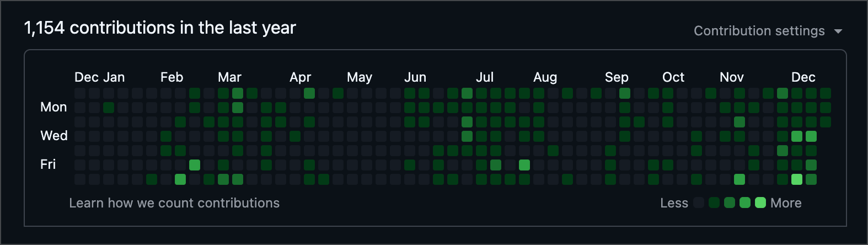868x245 pixels.
Task: Select the very first Sunday cell of the graph
Action: (x=80, y=93)
